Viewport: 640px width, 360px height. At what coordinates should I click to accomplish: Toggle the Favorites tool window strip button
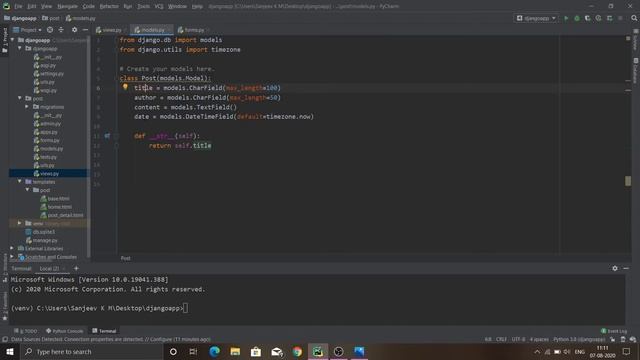[4, 306]
